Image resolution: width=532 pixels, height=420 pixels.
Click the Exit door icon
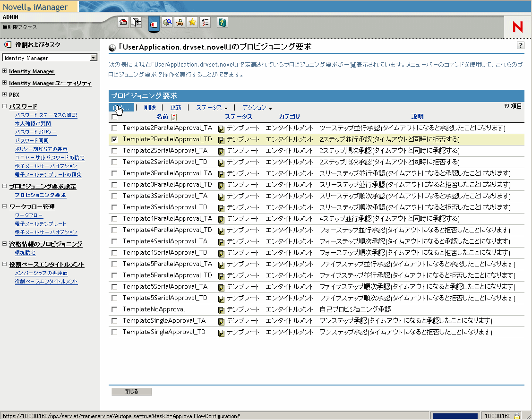coord(136,22)
